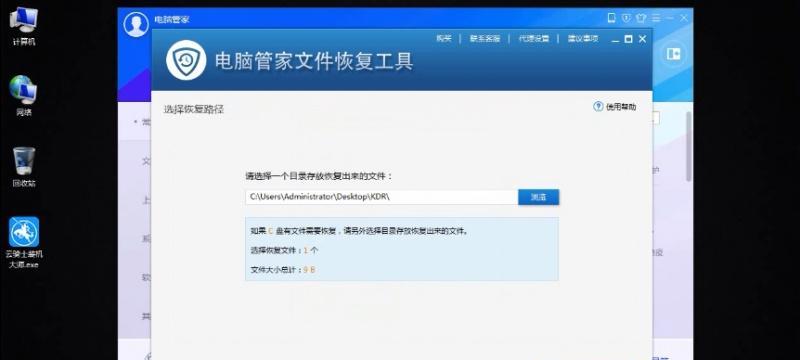Open the 网络 (Network) desktop icon
The width and height of the screenshot is (800, 360).
coord(23,95)
